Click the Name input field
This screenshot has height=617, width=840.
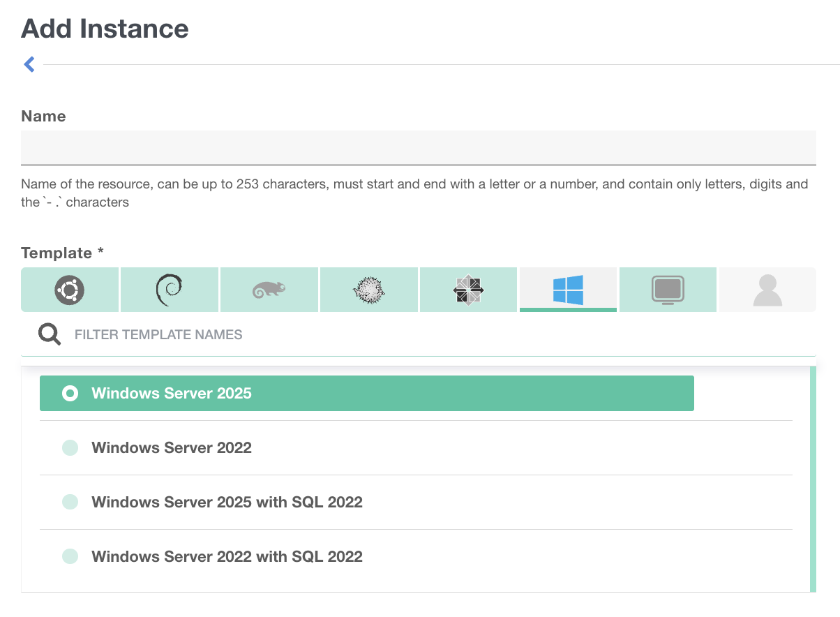pyautogui.click(x=419, y=147)
